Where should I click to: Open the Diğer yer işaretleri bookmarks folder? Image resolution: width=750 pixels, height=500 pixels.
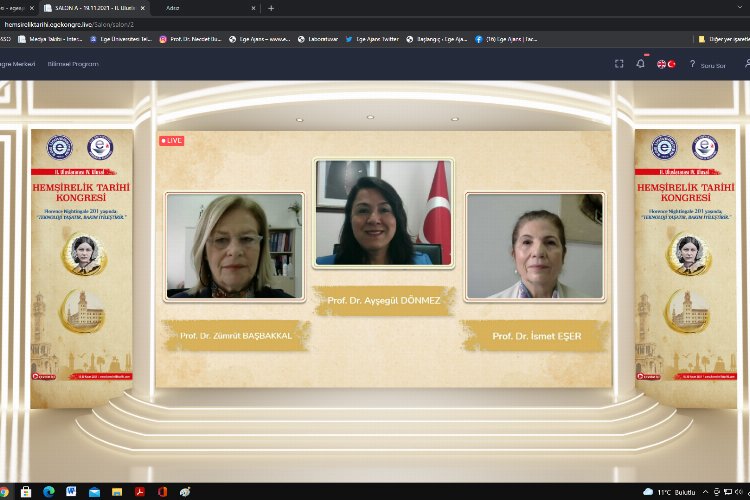(724, 39)
